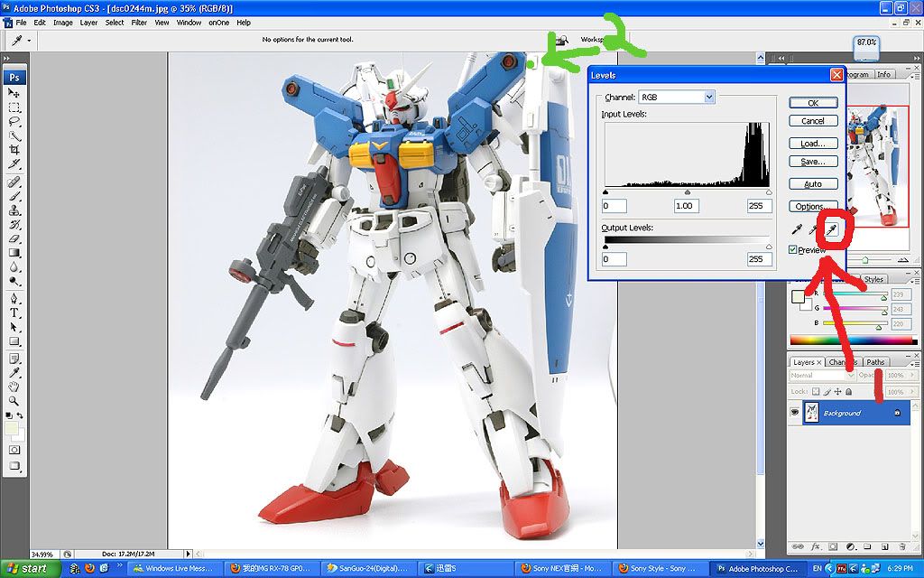Expand the toolbox to two columns

6,59
